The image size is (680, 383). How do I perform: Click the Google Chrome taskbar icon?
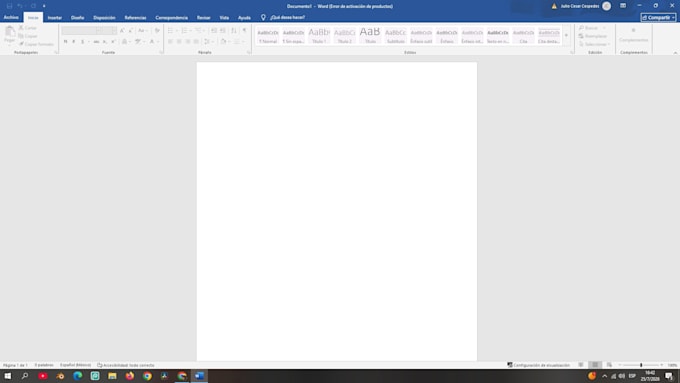[x=147, y=376]
